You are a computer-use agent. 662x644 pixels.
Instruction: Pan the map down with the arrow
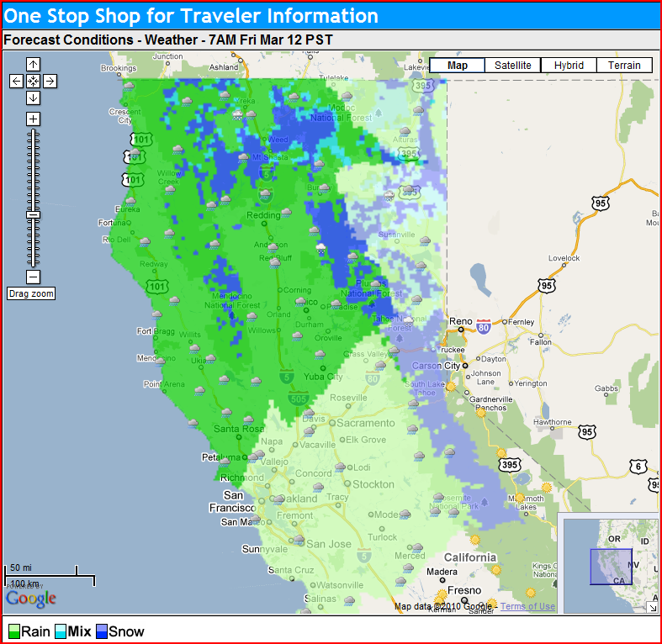(33, 98)
